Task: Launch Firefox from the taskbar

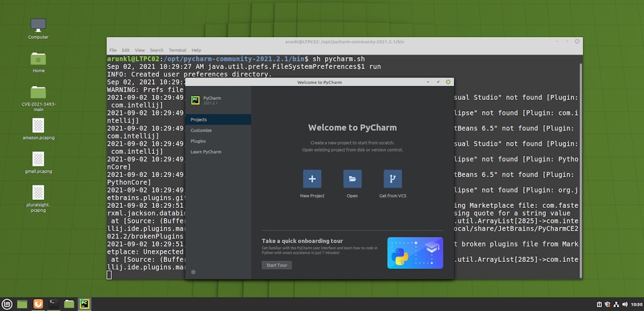Action: coord(38,304)
